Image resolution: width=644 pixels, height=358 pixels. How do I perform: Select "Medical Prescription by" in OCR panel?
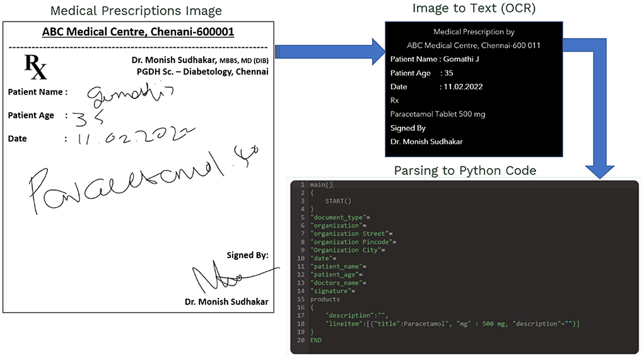[474, 32]
